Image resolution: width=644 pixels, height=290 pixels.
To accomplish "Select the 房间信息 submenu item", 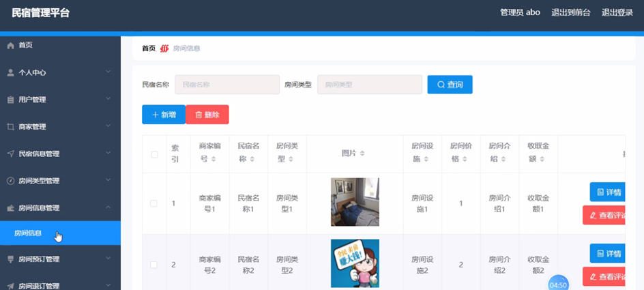I will tap(60, 233).
